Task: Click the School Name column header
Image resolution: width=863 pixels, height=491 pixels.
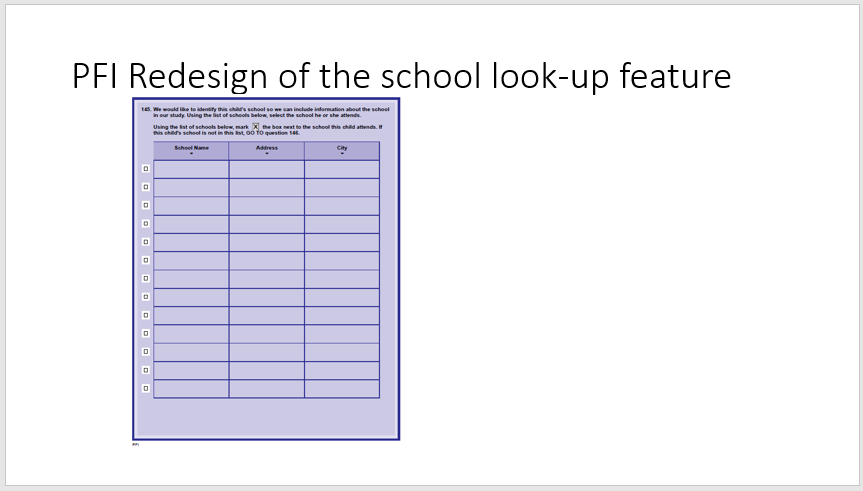Action: tap(191, 150)
